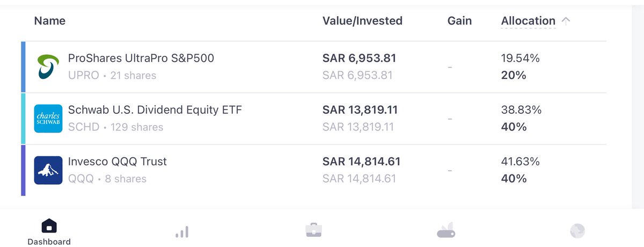Click the blue UPRO color bar

point(23,67)
